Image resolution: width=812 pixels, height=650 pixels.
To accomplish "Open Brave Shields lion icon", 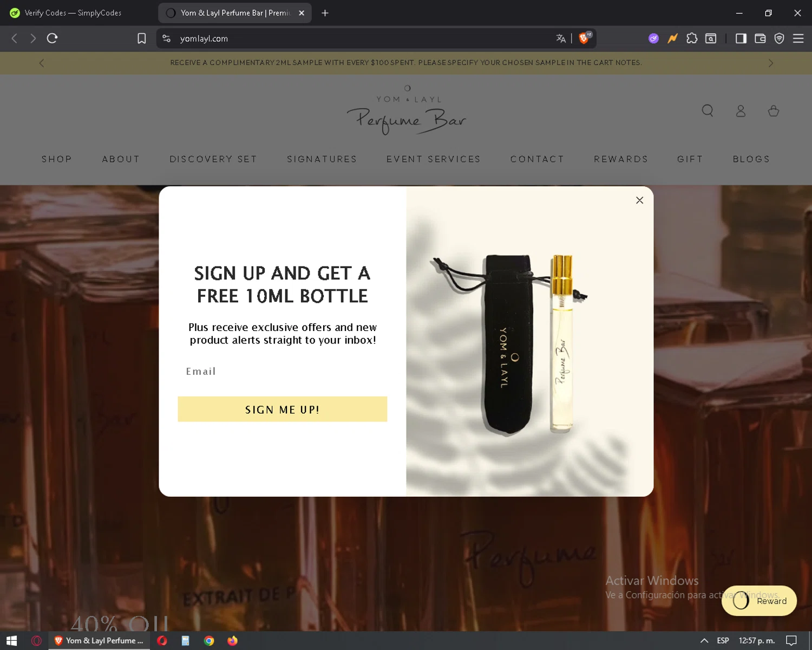I will point(585,38).
